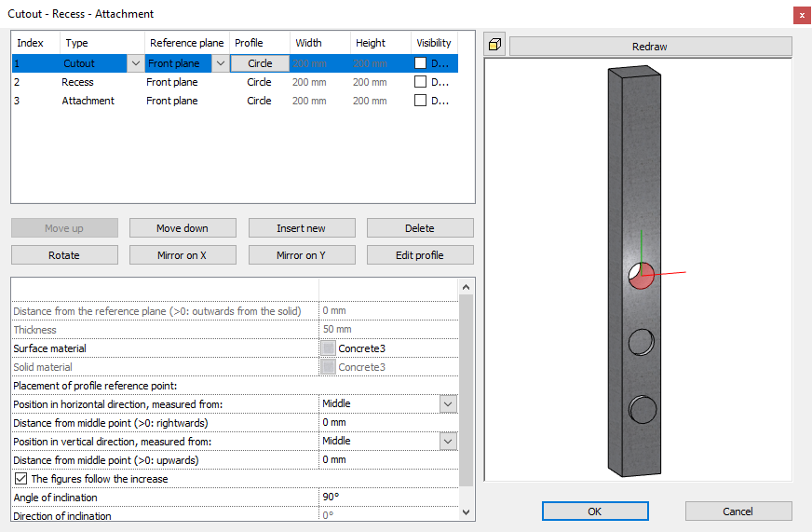Click the Redraw button above the preview

coord(650,46)
